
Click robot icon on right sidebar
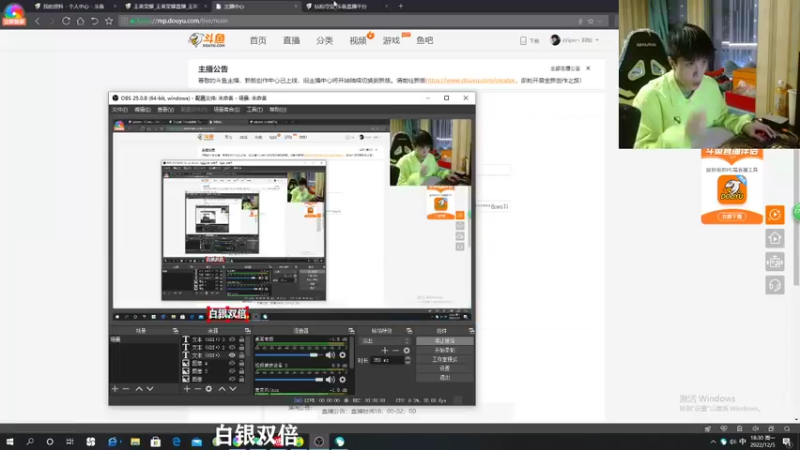(774, 262)
